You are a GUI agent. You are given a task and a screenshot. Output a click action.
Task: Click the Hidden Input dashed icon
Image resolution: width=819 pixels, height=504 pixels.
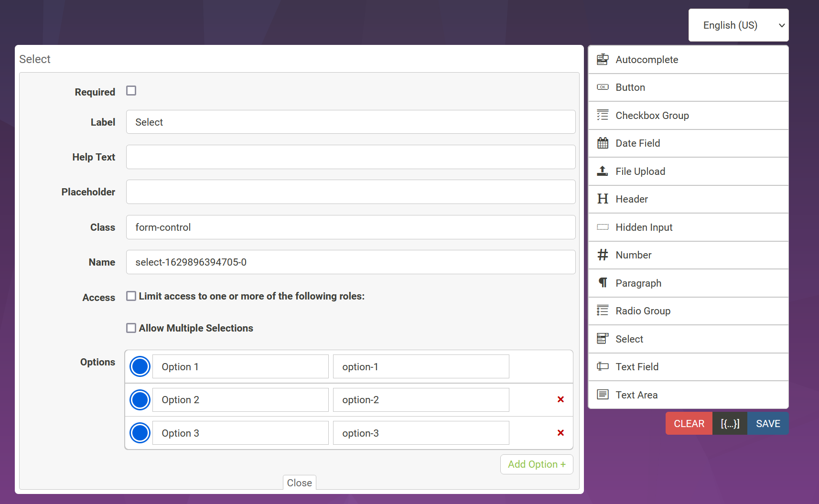point(603,227)
